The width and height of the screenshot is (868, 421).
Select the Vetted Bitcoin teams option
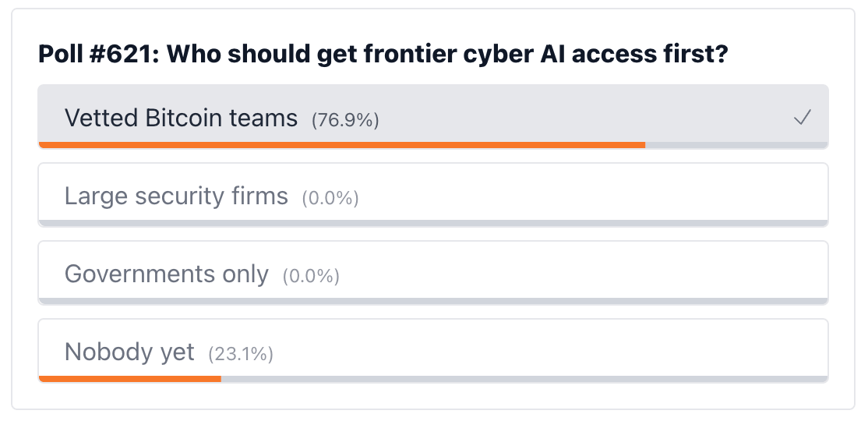tap(433, 117)
